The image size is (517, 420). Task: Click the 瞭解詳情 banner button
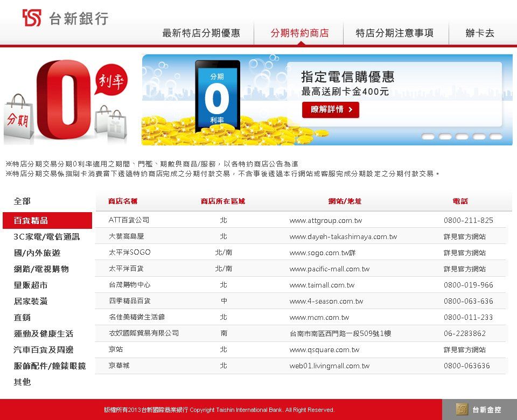click(331, 109)
